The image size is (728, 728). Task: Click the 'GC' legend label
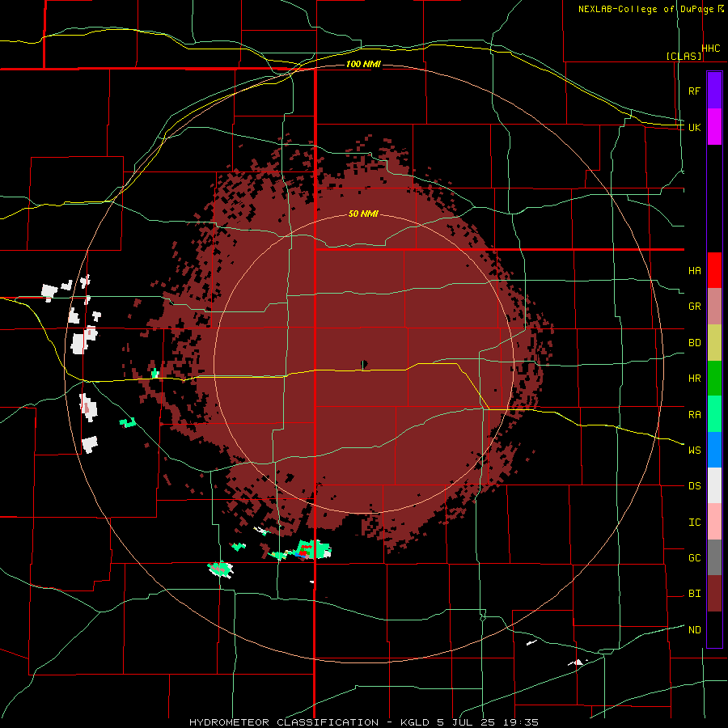pos(695,558)
